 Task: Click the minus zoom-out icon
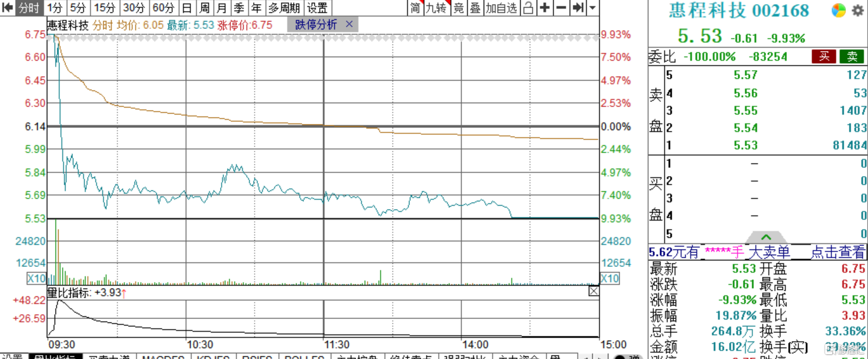[561, 8]
